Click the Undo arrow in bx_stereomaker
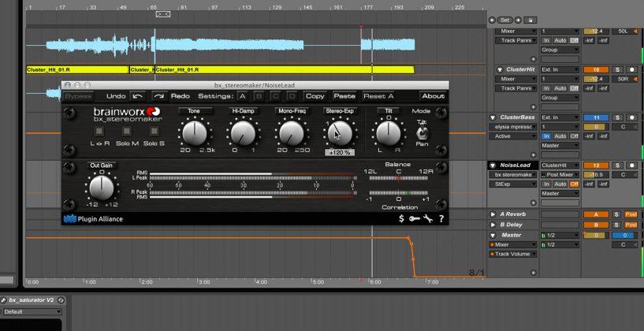The height and width of the screenshot is (331, 644). click(x=138, y=96)
